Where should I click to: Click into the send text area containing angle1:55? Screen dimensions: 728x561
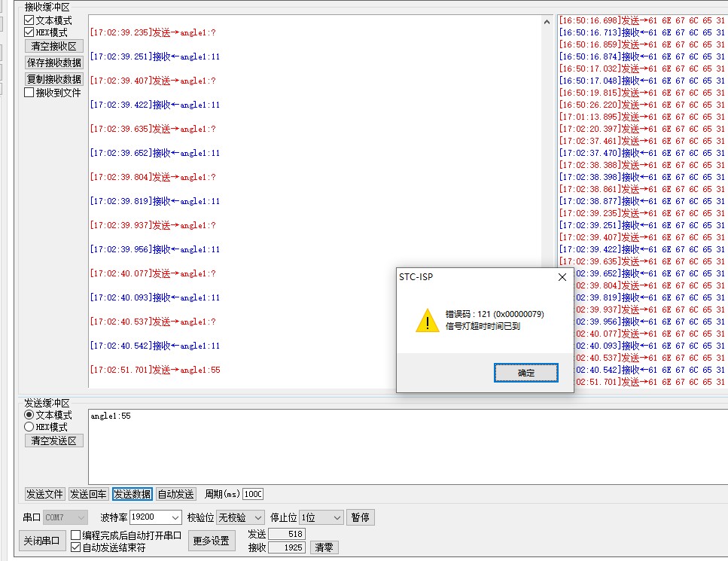click(407, 447)
